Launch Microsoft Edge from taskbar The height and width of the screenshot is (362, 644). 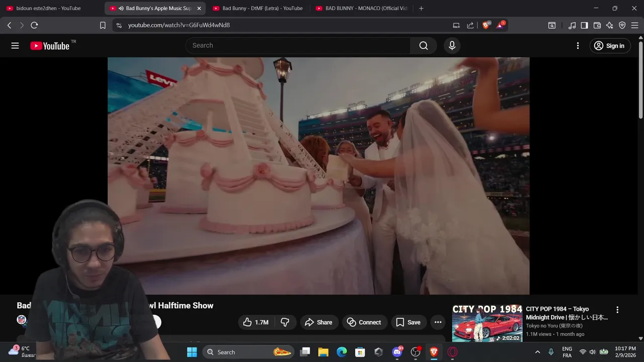click(x=342, y=352)
